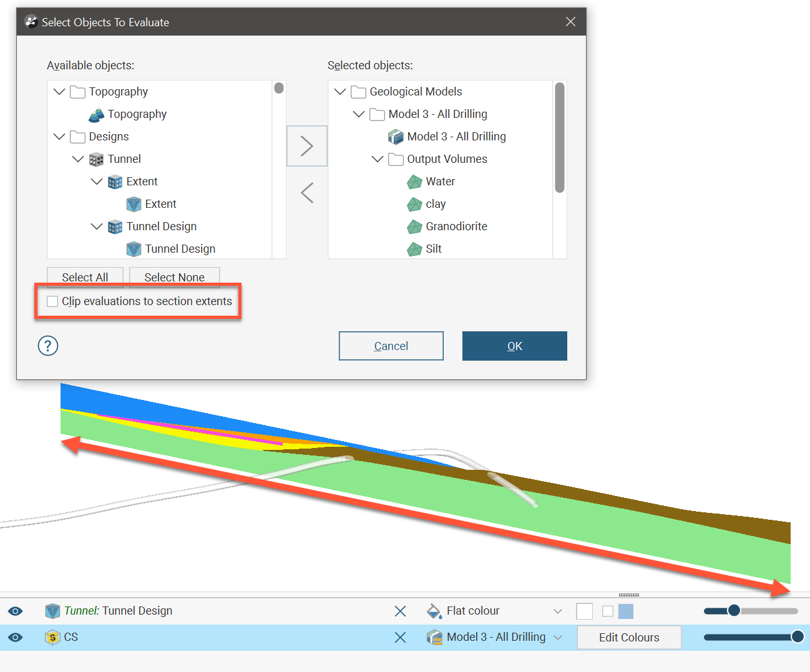Collapse the Designs folder
The height and width of the screenshot is (672, 810).
[x=59, y=137]
